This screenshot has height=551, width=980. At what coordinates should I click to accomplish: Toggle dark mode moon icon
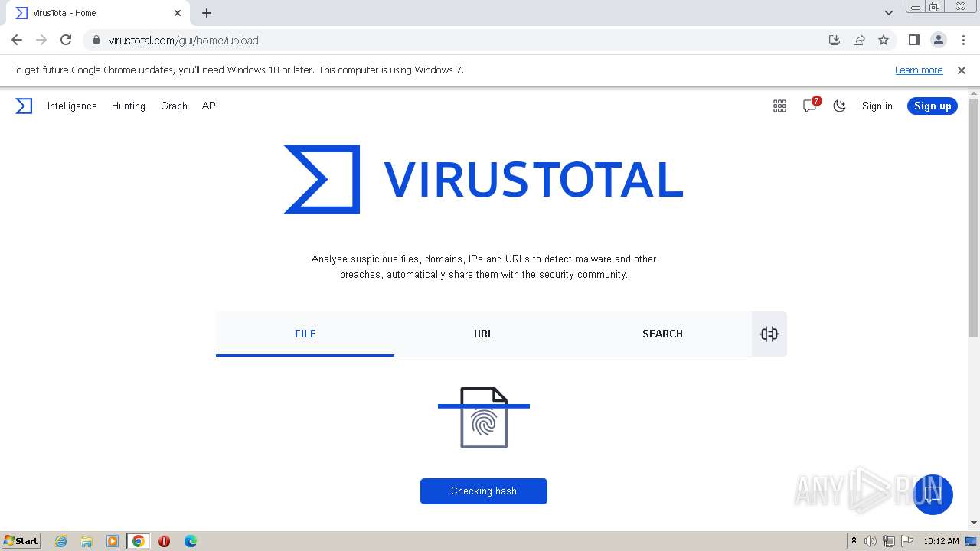[x=840, y=106]
